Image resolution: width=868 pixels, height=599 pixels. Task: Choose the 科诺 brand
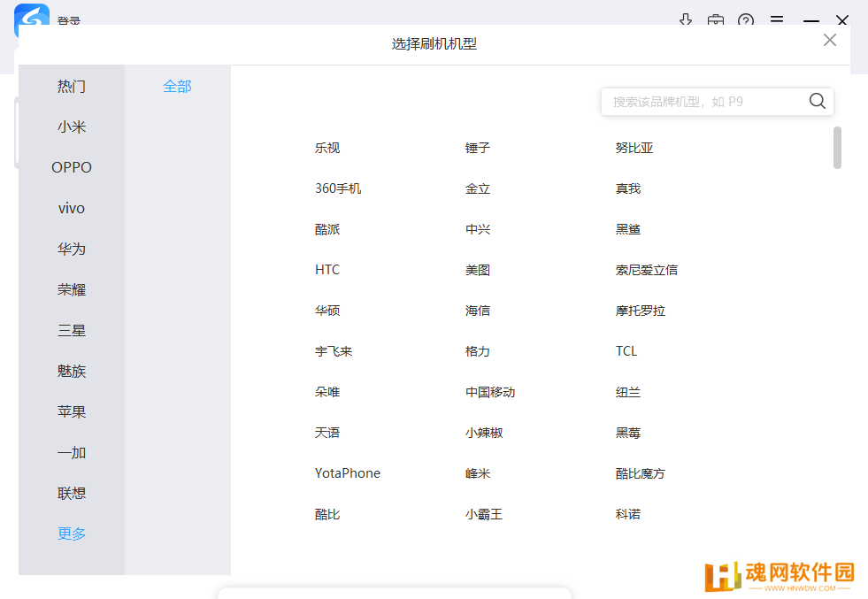[x=627, y=514]
